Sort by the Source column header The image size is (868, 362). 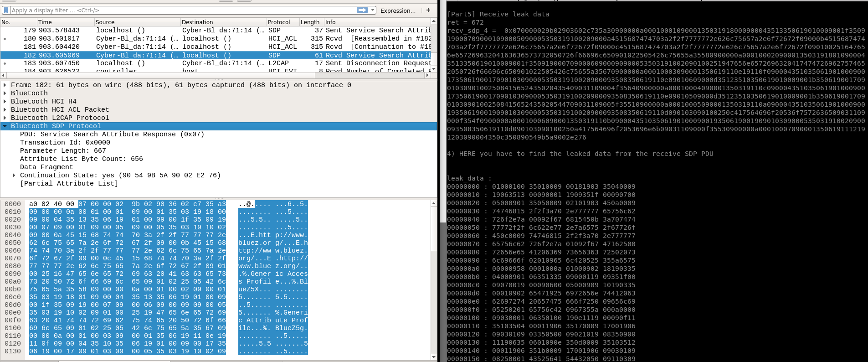coord(137,22)
